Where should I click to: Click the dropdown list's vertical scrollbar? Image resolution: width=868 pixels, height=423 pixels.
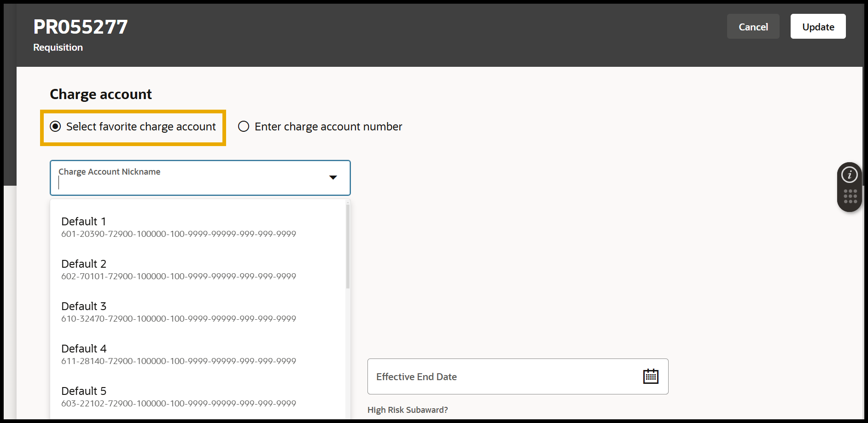coord(348,247)
